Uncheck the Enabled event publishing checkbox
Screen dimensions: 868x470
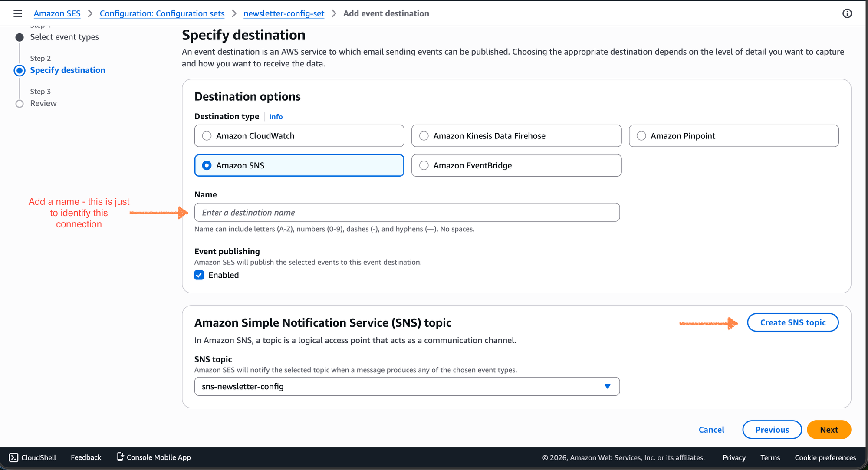(199, 275)
